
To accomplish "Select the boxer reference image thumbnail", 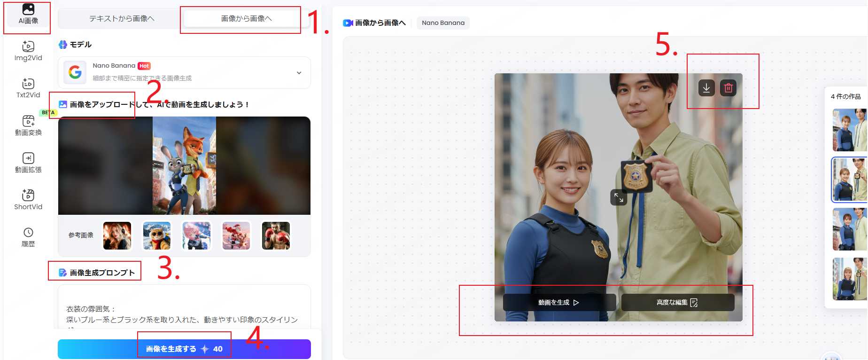I will [276, 235].
